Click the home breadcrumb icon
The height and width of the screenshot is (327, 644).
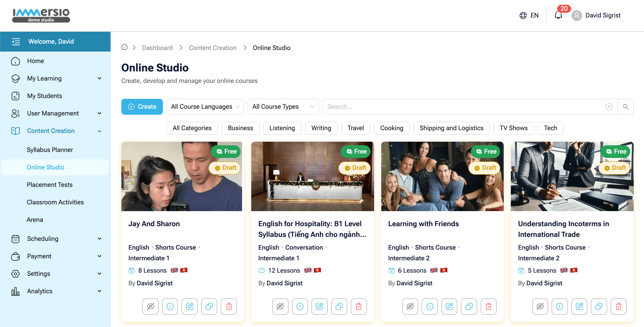[x=124, y=47]
